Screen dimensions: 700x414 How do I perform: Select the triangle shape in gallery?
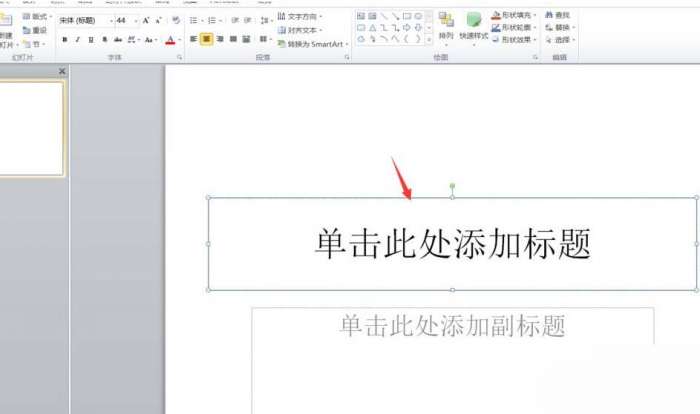(372, 28)
